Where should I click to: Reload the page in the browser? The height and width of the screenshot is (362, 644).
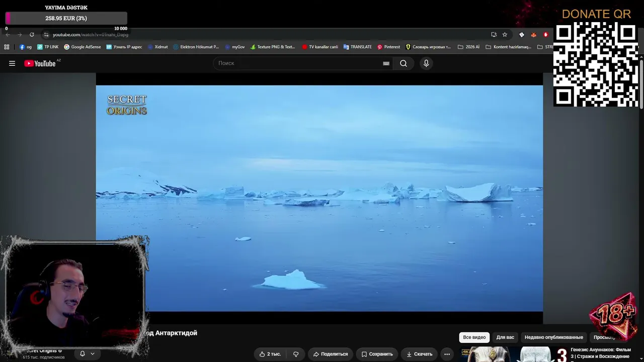[x=32, y=35]
